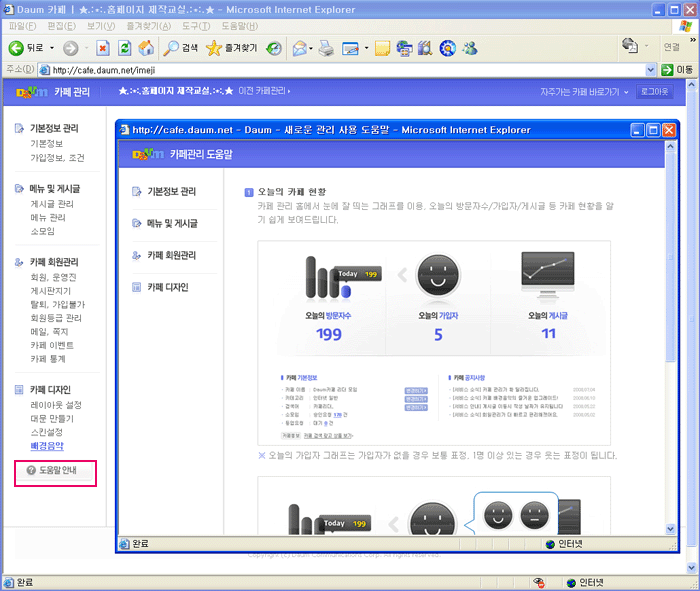Click the help popup scrollbar up arrow
The height and width of the screenshot is (591, 700).
[x=671, y=146]
